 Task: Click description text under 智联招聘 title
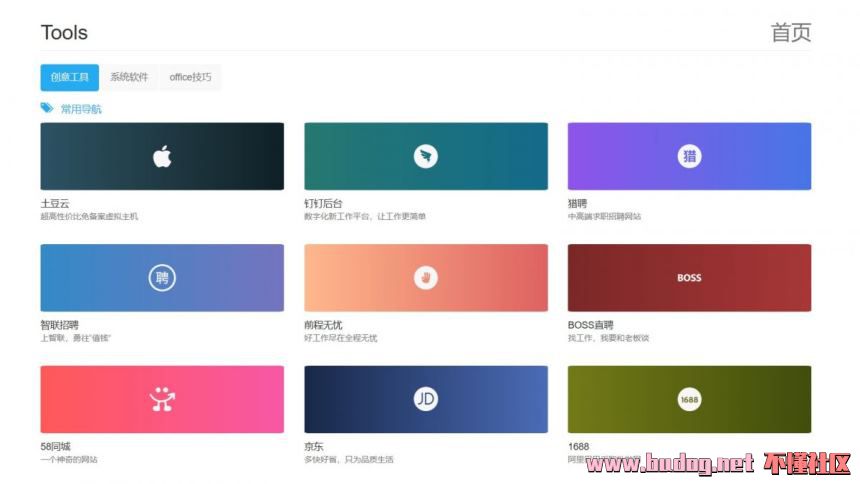(76, 338)
